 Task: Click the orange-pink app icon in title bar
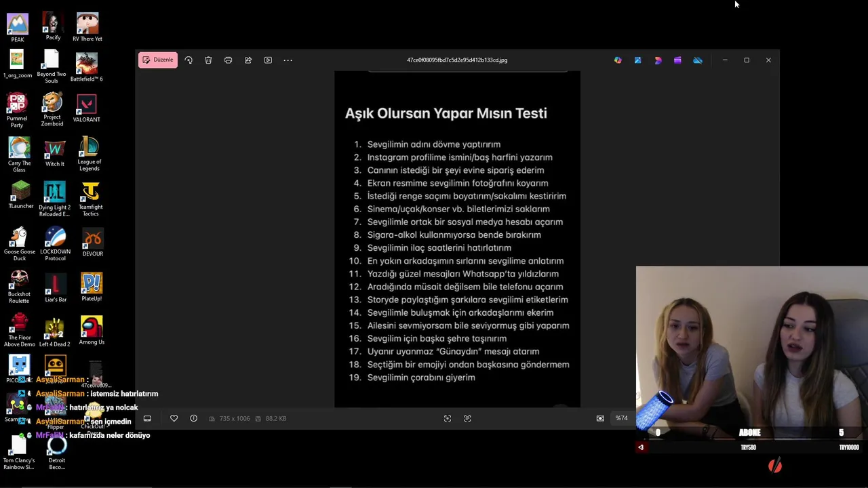point(658,60)
